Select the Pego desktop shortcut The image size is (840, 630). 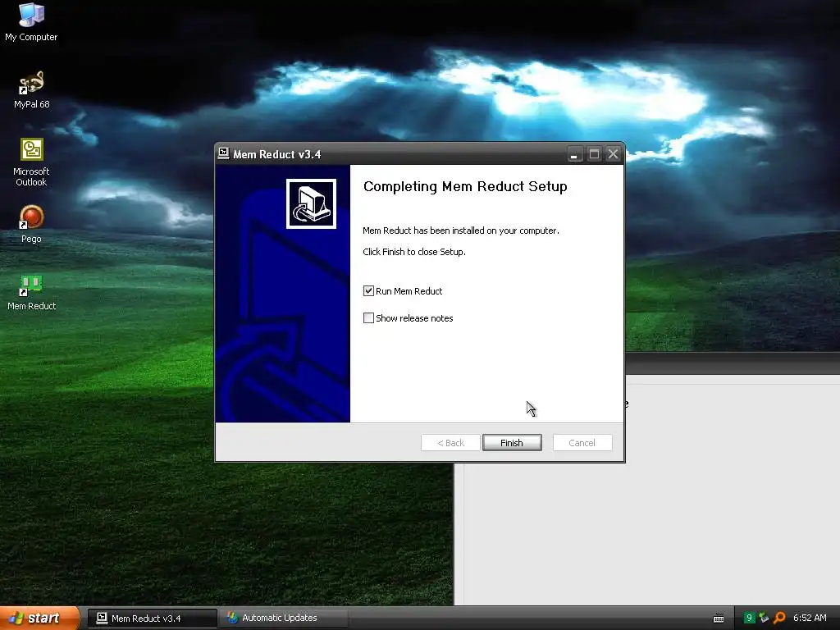pyautogui.click(x=31, y=224)
